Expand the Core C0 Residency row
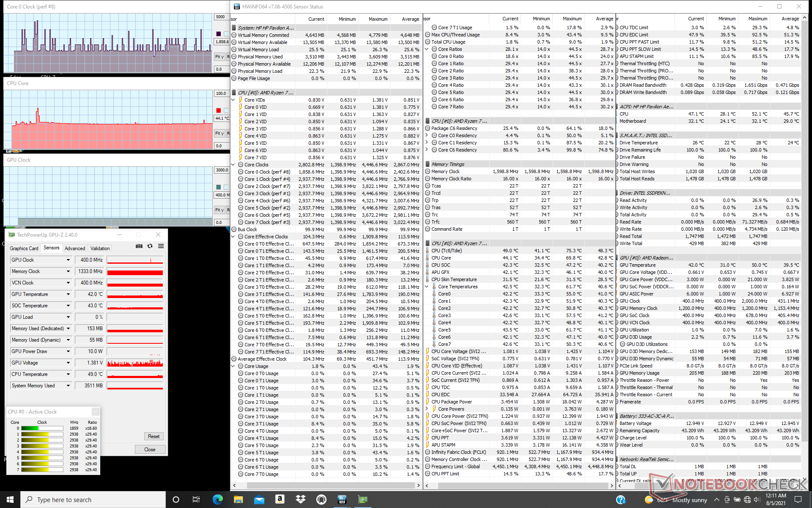The image size is (812, 508). 427,135
